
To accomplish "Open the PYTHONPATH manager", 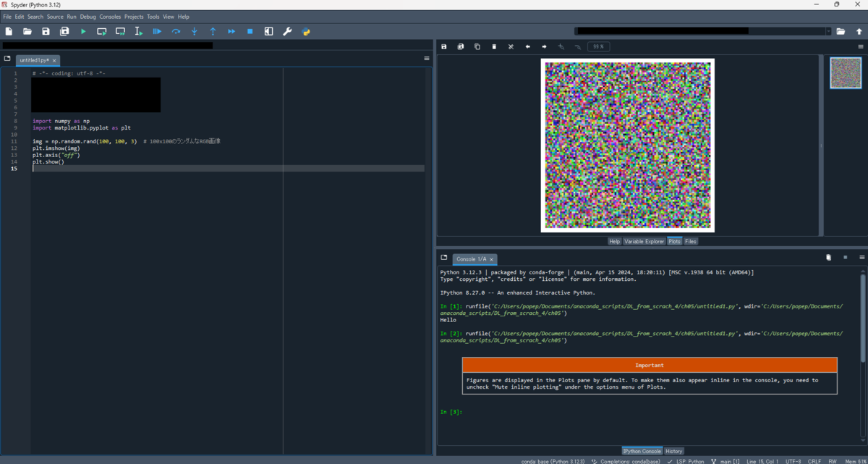I will click(x=305, y=31).
